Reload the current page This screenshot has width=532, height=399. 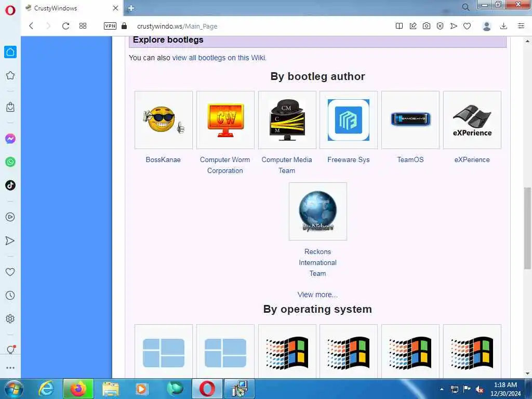click(66, 26)
